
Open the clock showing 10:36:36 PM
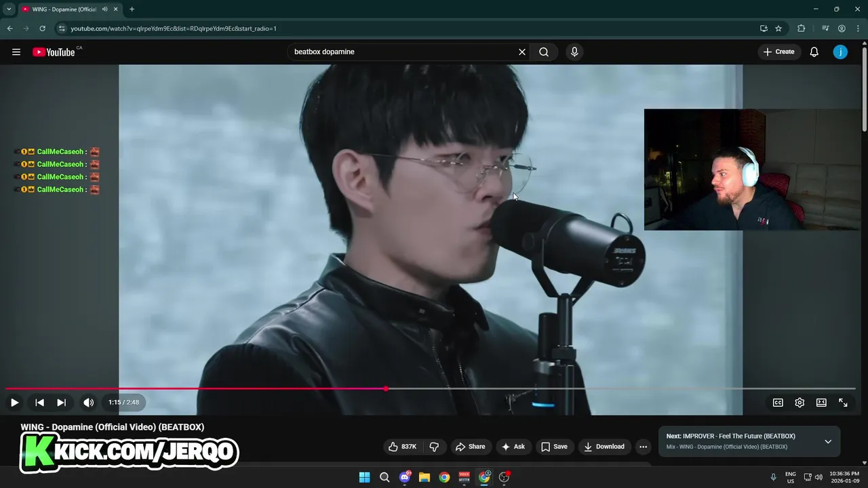(x=844, y=477)
